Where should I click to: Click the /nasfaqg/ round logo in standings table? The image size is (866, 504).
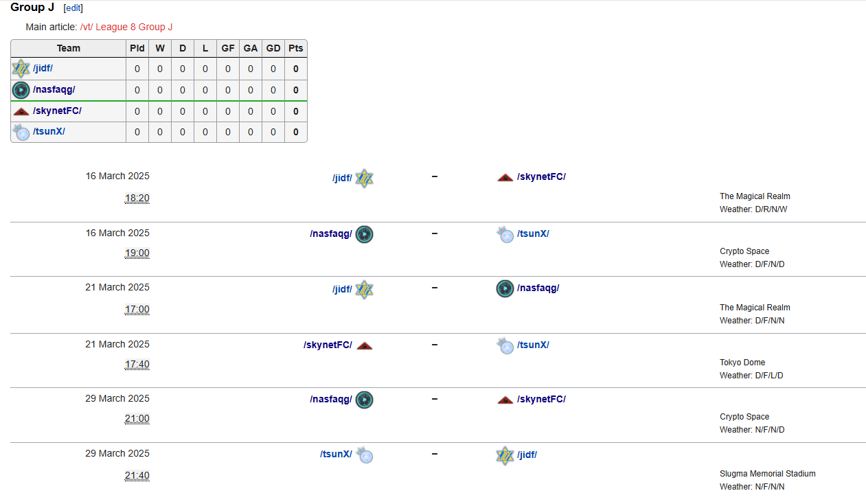pos(21,90)
